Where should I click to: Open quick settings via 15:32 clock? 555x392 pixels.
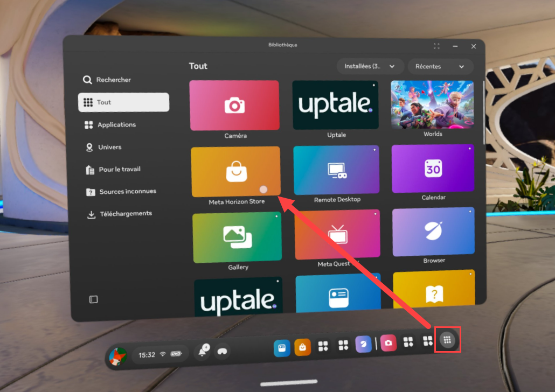tap(147, 354)
